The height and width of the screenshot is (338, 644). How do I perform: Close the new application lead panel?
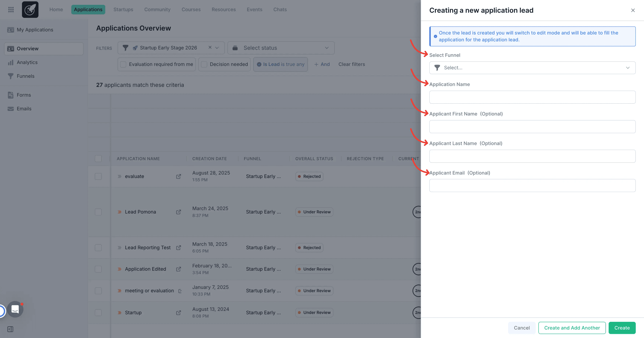click(633, 10)
